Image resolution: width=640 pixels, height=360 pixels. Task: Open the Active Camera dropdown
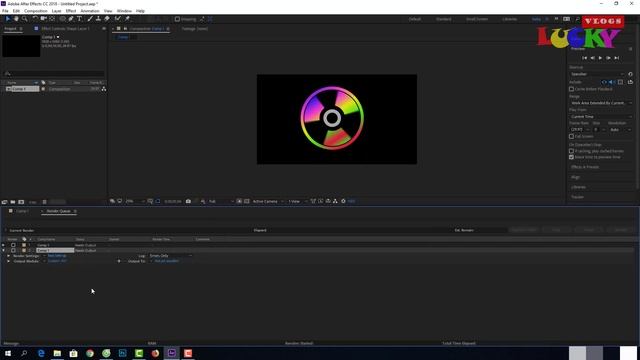[268, 201]
